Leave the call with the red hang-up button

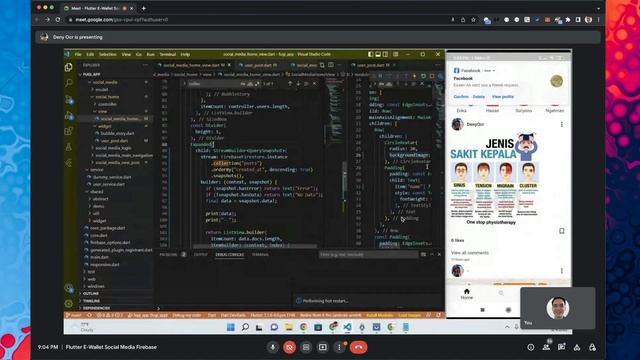(x=358, y=347)
